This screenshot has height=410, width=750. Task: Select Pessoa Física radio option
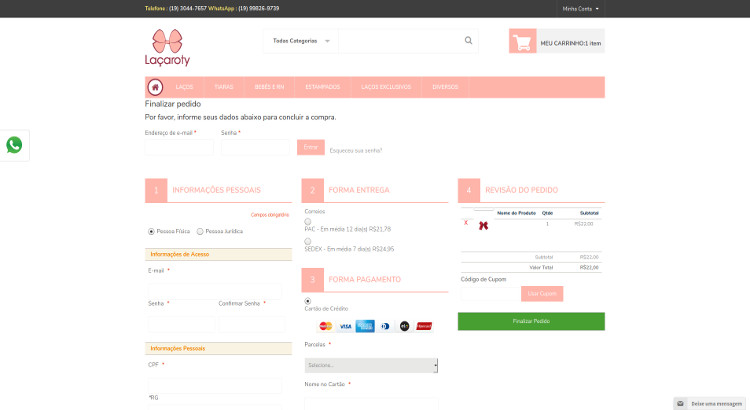click(151, 232)
